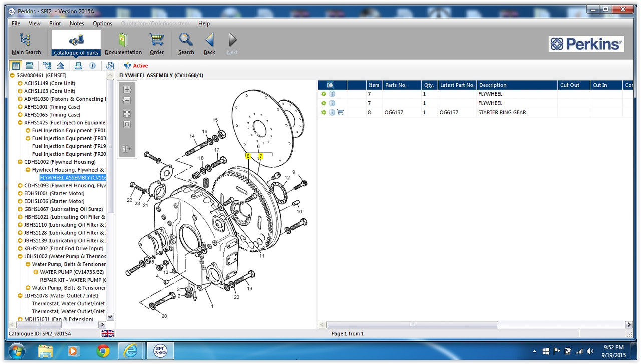Screen dimensions: 641x364
Task: Collapse the SGM080461 (GENSET) root node
Action: click(x=12, y=75)
